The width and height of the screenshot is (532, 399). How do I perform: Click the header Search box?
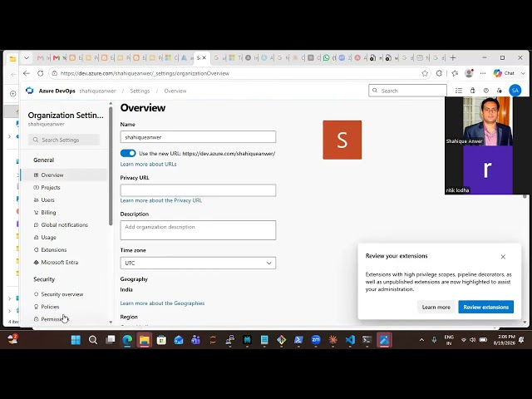[x=408, y=91]
